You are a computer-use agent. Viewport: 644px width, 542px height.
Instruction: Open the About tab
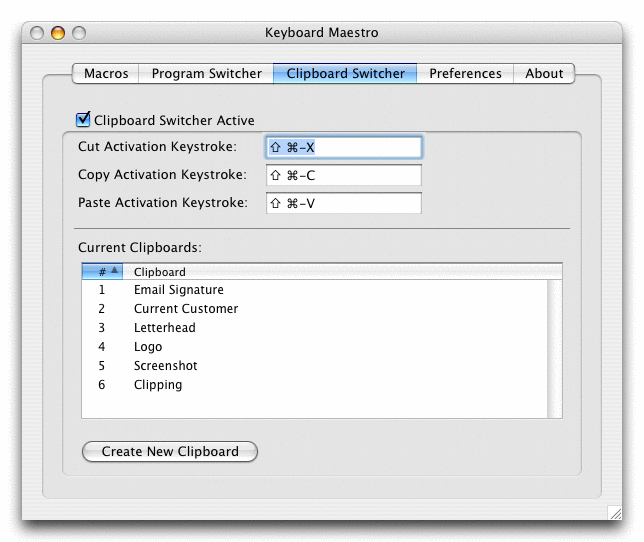click(x=544, y=73)
